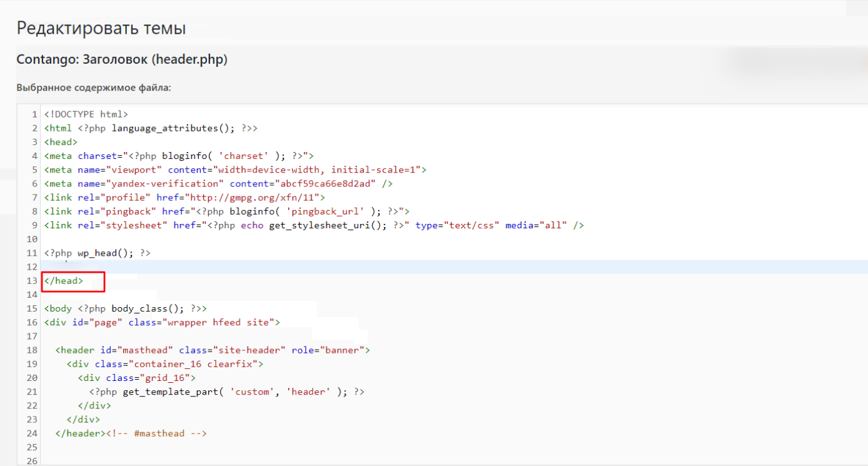This screenshot has height=466, width=868.
Task: Click line number 13 in the gutter
Action: pyautogui.click(x=32, y=281)
